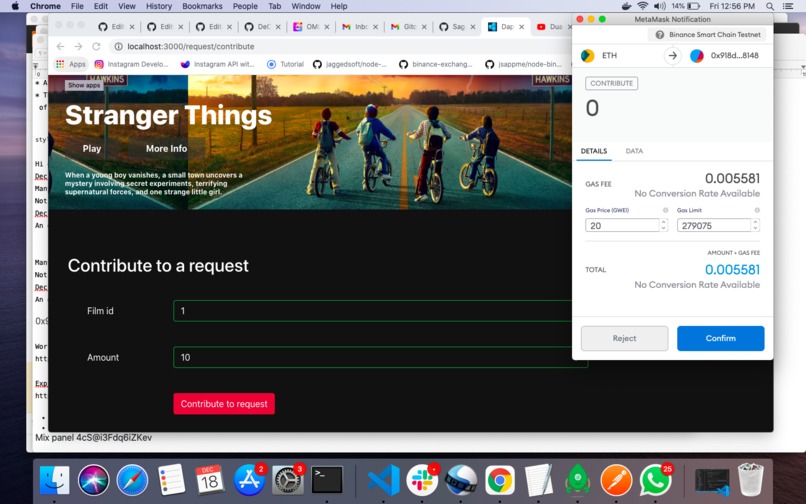Image resolution: width=806 pixels, height=504 pixels.
Task: Open Finder from the dock
Action: (54, 480)
